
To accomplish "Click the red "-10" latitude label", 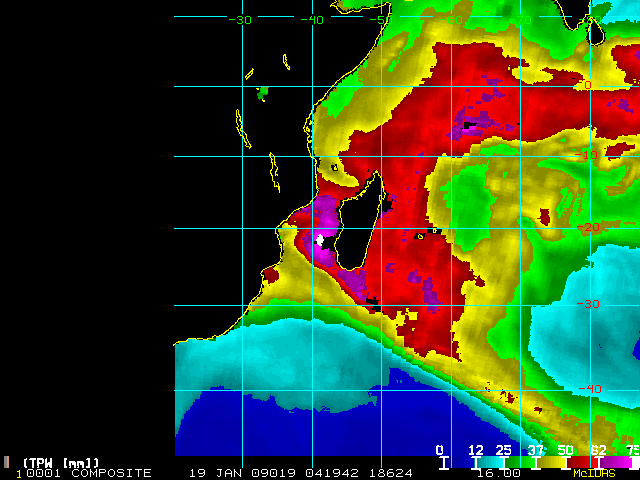I will click(587, 155).
